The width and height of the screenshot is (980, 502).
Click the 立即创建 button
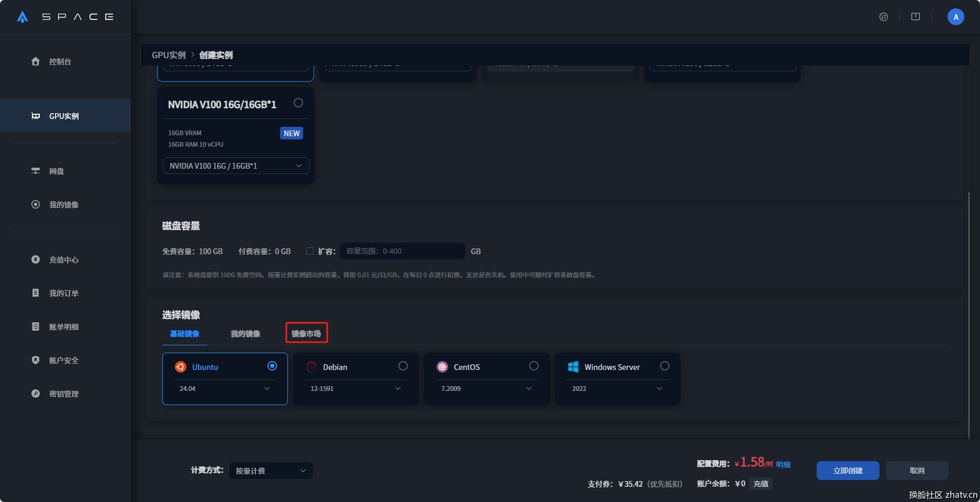click(848, 471)
